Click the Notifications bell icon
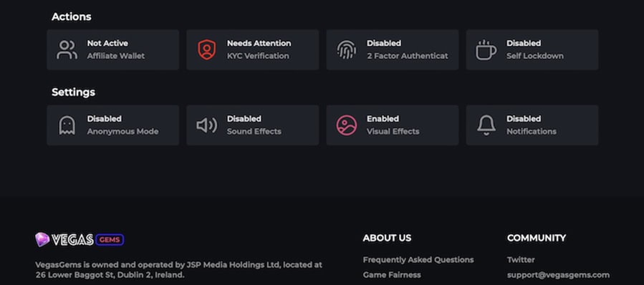Screen dimensions: 644x285 click(486, 125)
